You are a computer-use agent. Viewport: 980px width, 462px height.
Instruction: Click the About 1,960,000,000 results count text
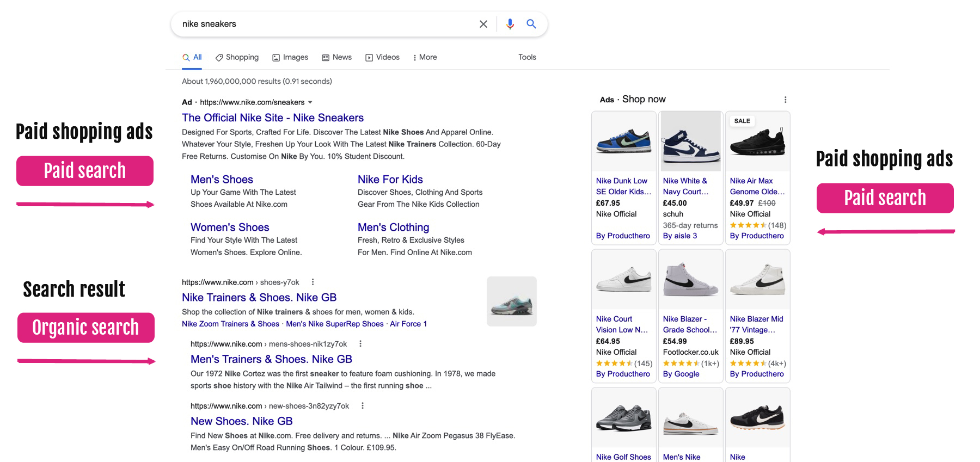[x=257, y=82]
